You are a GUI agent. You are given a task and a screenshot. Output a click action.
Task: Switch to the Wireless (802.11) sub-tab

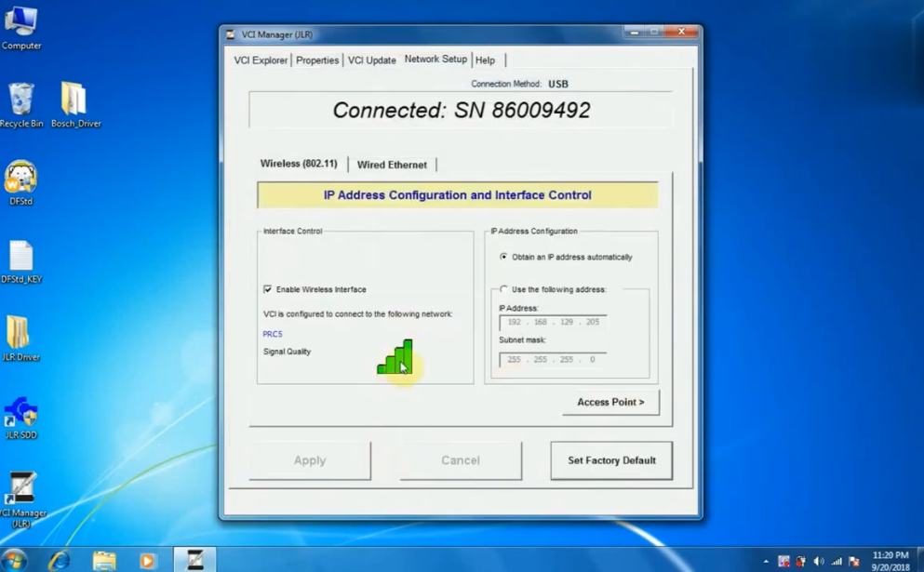[299, 163]
